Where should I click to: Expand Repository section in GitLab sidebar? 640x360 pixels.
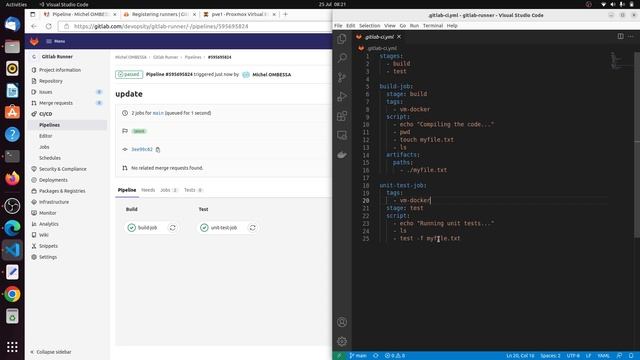51,81
